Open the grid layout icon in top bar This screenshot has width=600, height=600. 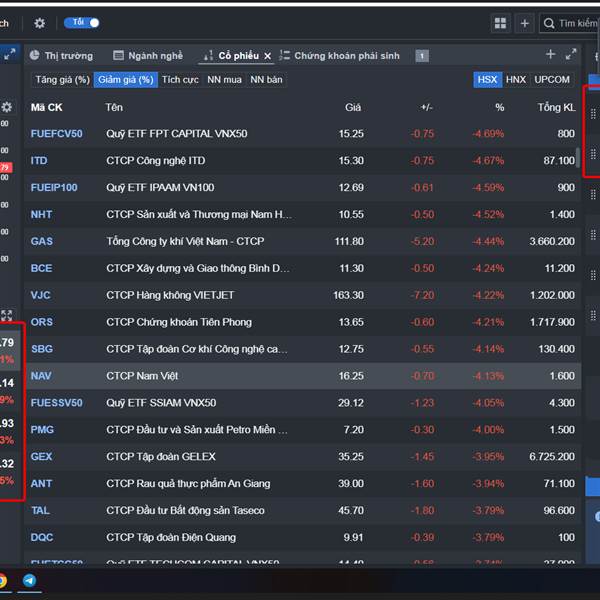point(500,23)
